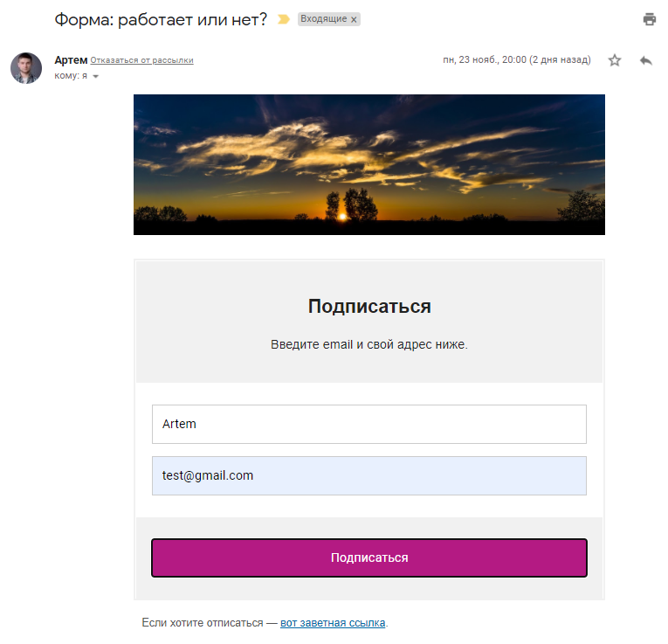
Task: Click the purple Подписаться button
Action: pyautogui.click(x=369, y=557)
